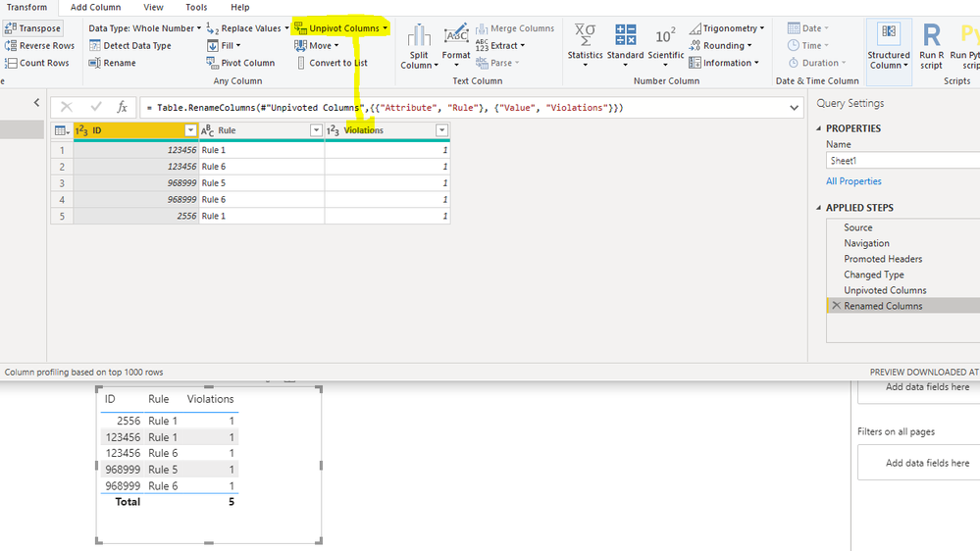
Task: Click Merge Columns
Action: tap(515, 28)
